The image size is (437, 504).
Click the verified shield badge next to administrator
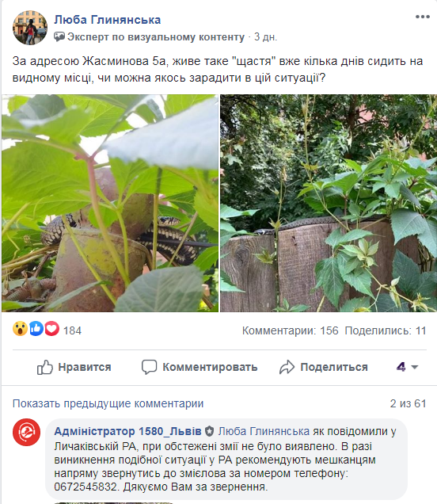point(209,431)
